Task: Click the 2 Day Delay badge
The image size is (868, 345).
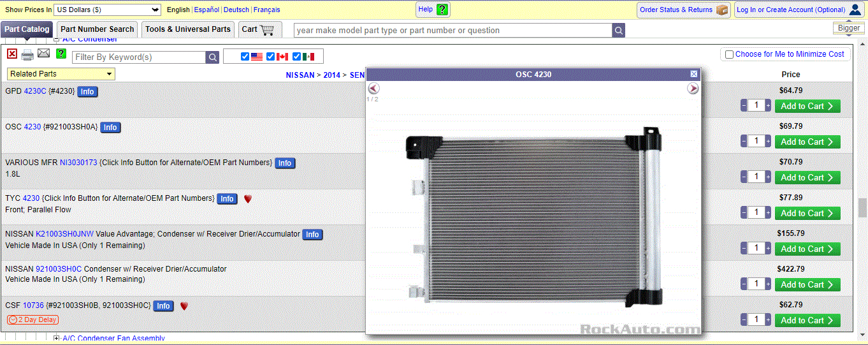Action: (x=33, y=319)
